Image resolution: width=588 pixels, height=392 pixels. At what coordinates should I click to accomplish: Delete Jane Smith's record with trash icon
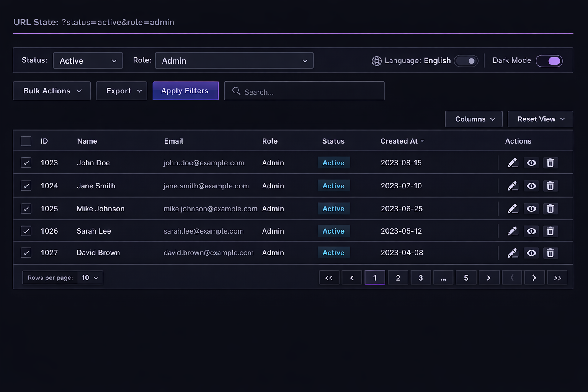(550, 186)
